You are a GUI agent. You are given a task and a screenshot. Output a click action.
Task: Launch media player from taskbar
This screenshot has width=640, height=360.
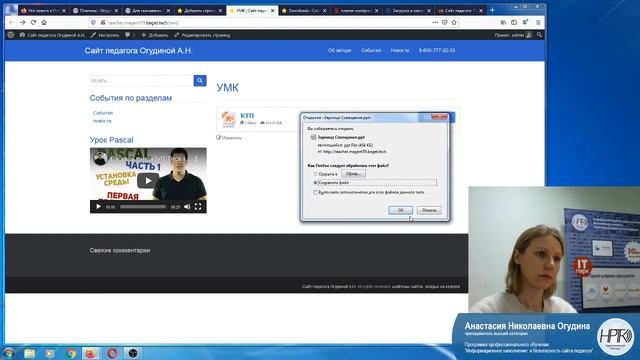(x=50, y=353)
